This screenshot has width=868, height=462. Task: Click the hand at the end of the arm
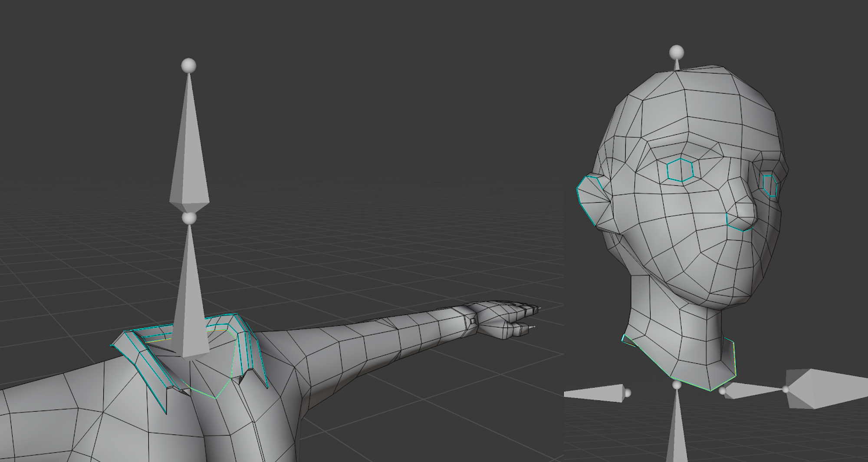tap(503, 319)
